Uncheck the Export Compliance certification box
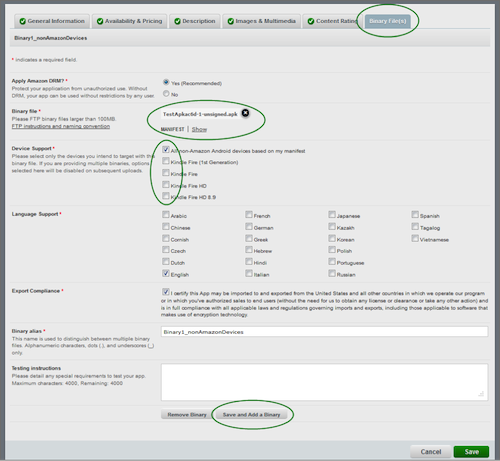The height and width of the screenshot is (461, 500). pyautogui.click(x=166, y=292)
